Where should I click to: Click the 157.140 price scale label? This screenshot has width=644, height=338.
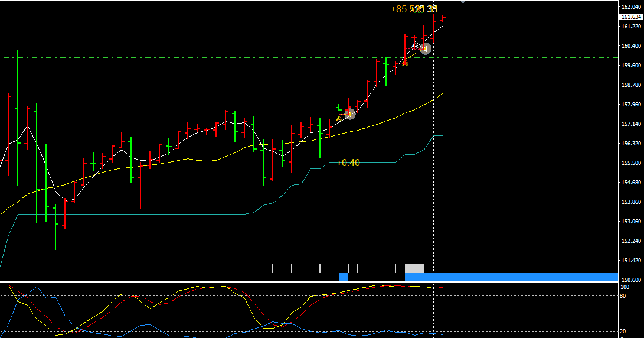click(631, 123)
